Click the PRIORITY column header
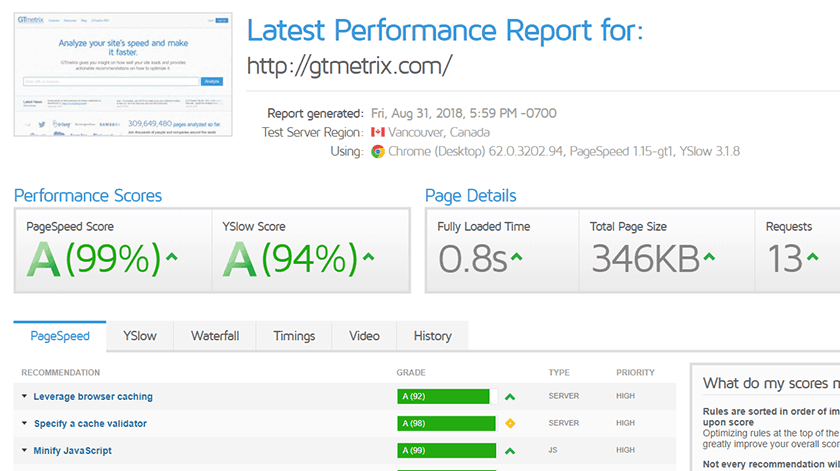Image resolution: width=840 pixels, height=471 pixels. tap(635, 372)
